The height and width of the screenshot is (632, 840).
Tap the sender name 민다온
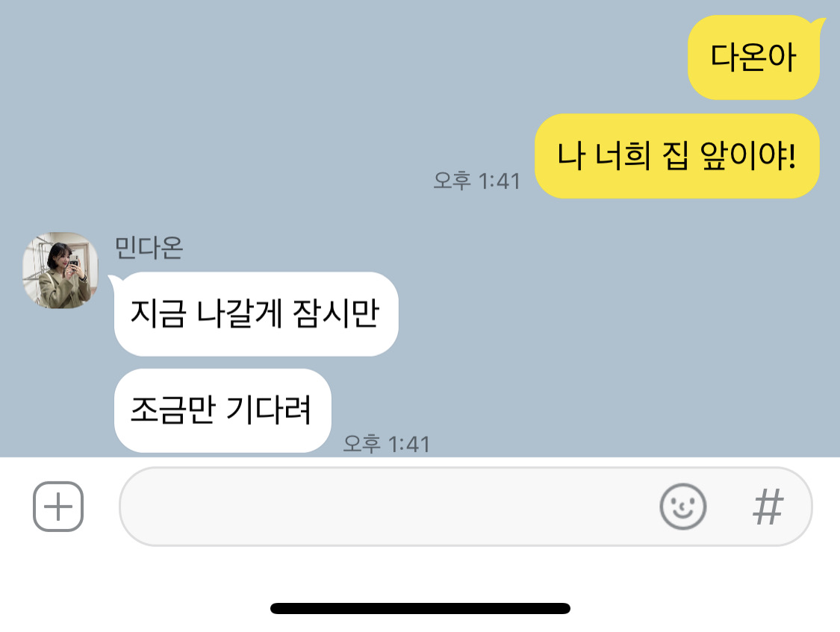149,248
